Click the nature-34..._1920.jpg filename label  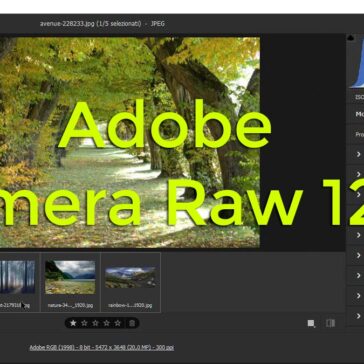tap(70, 305)
